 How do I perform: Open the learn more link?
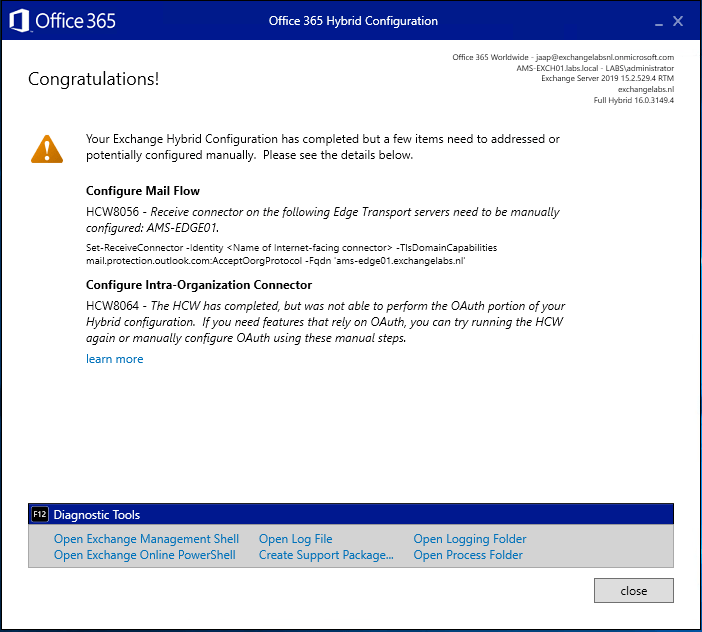pyautogui.click(x=114, y=359)
